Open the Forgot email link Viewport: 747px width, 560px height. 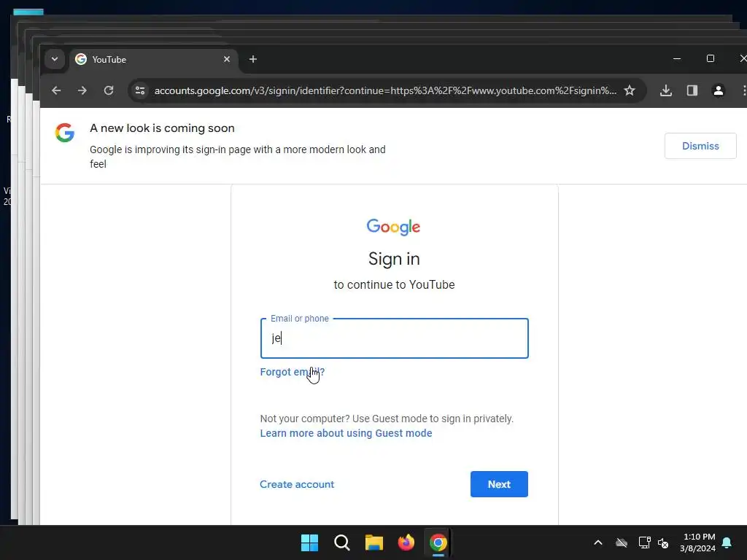[292, 372]
